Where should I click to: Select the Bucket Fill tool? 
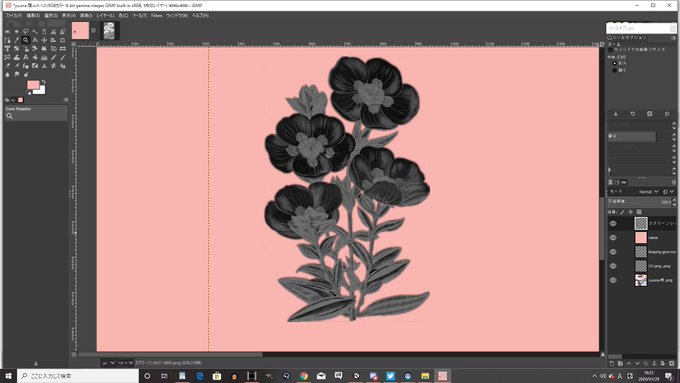click(35, 57)
